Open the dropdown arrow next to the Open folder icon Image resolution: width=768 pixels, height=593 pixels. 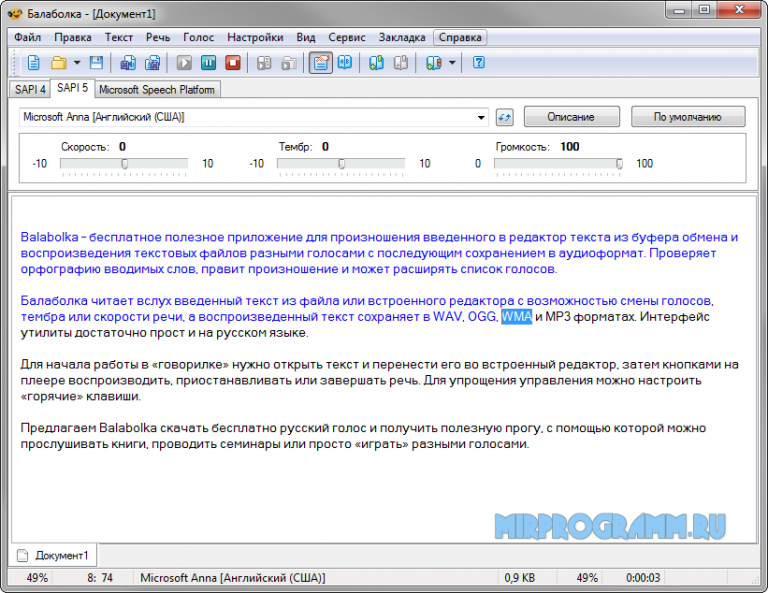(x=77, y=63)
